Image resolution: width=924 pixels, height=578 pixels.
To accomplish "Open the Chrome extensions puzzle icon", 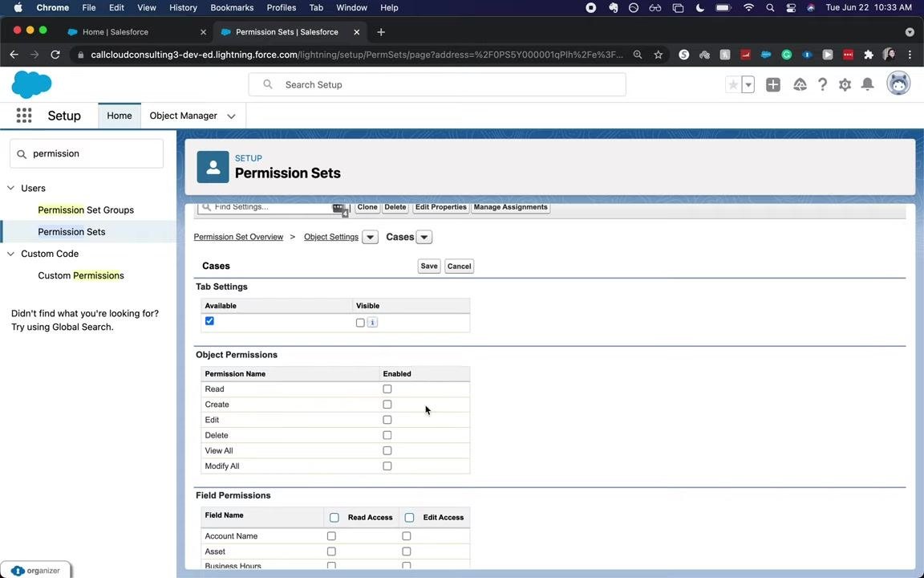I will pos(868,55).
